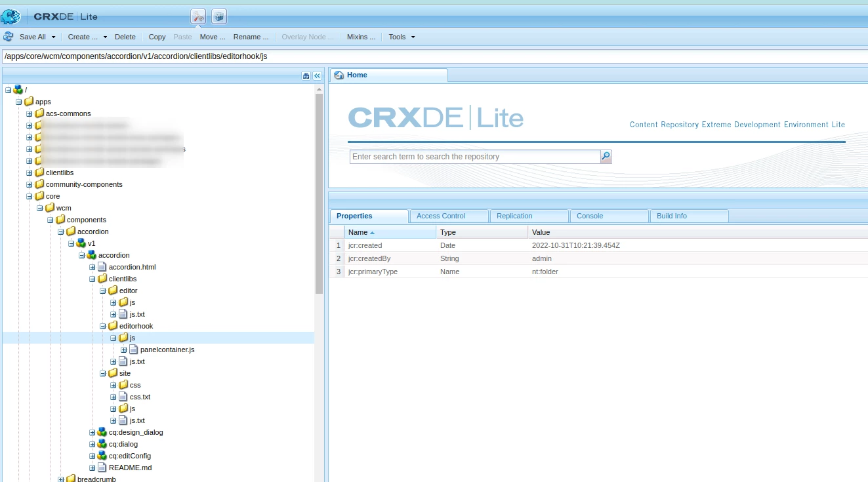Click the repository search term field
Image resolution: width=868 pixels, height=482 pixels.
coord(475,157)
